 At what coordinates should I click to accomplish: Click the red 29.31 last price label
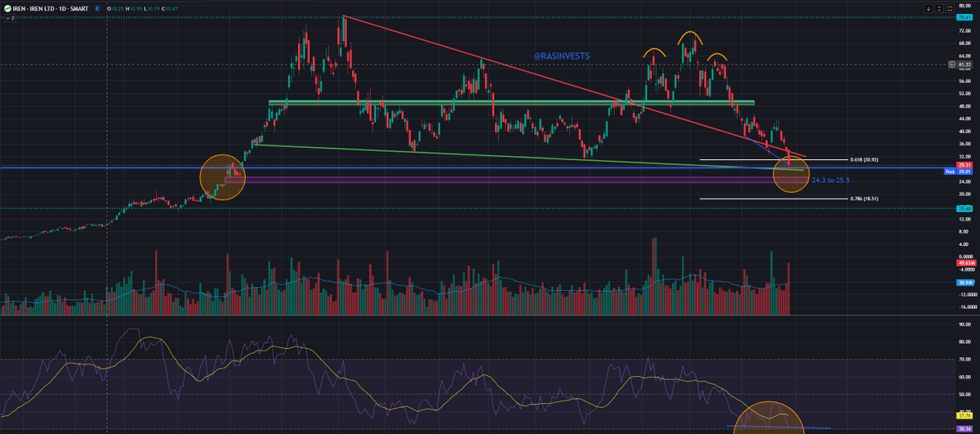964,166
